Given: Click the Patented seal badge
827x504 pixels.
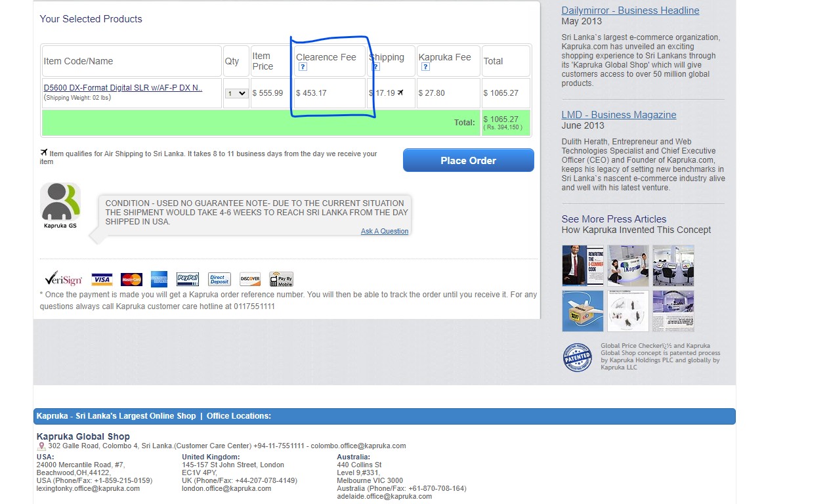Looking at the screenshot, I should [578, 358].
